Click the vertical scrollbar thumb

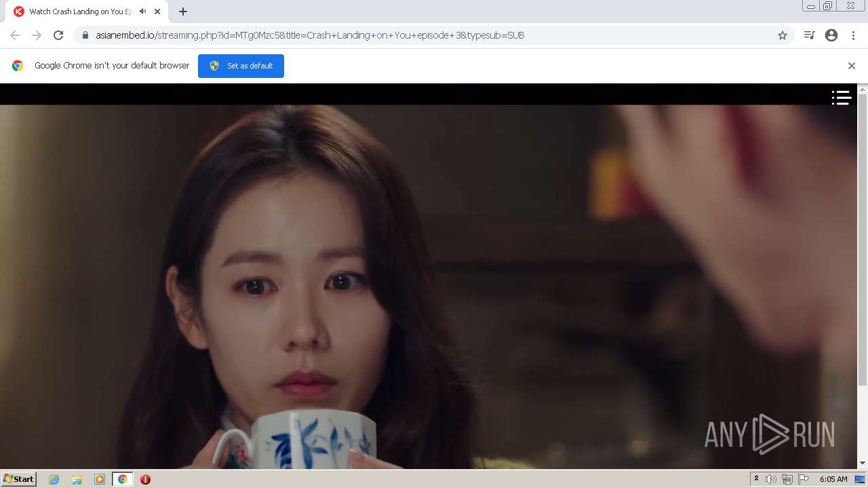pos(863,240)
